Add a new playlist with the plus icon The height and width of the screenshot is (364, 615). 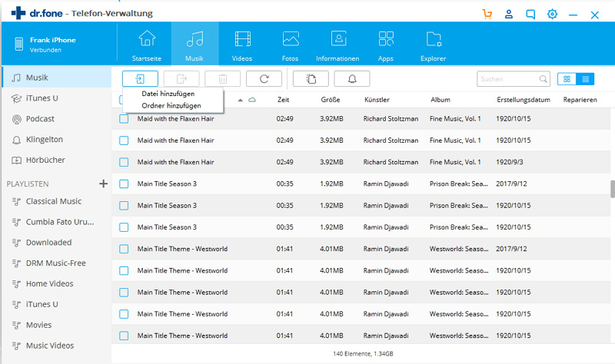[x=103, y=184]
